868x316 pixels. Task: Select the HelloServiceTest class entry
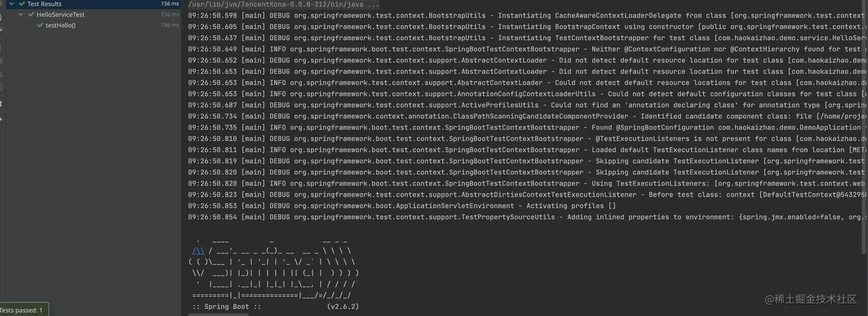(x=60, y=14)
